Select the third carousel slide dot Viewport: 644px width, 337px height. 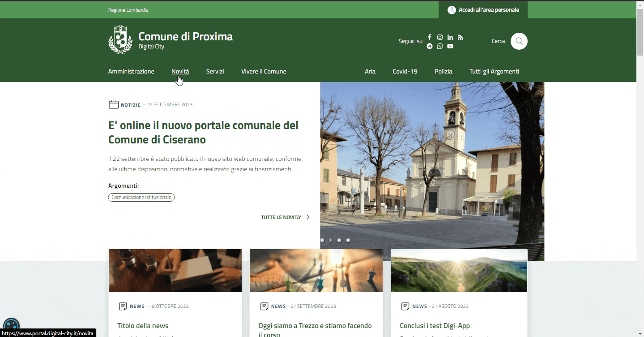click(x=339, y=240)
